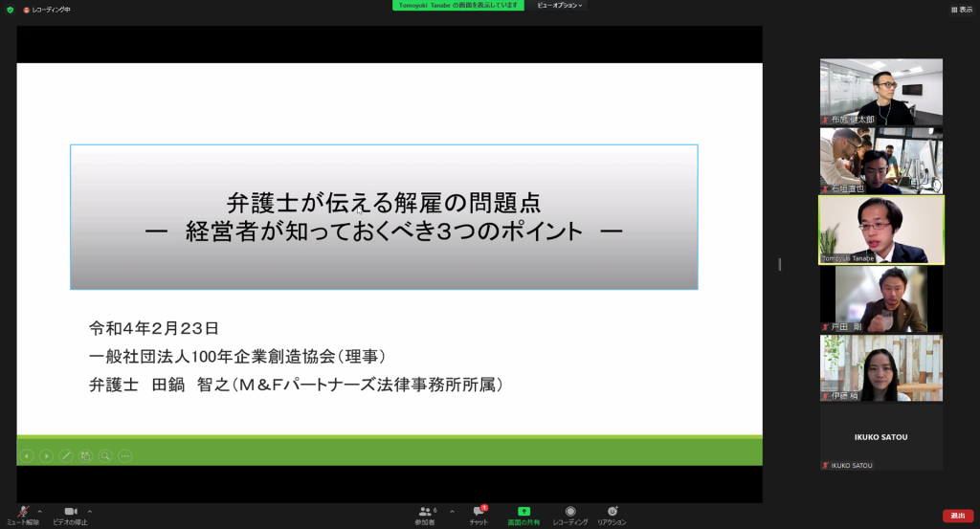Screen dimensions: 980x529
Task: Open the Participants (参加者) panel
Action: [x=426, y=513]
